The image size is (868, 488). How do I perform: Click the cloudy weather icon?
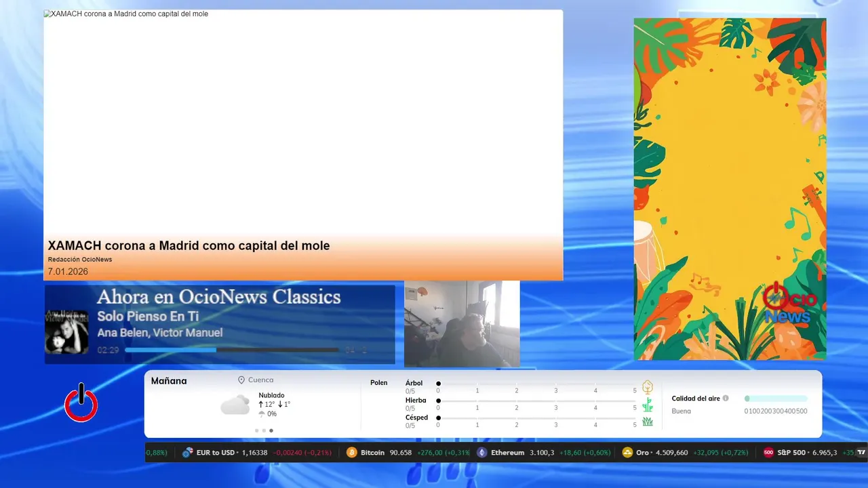pyautogui.click(x=235, y=405)
